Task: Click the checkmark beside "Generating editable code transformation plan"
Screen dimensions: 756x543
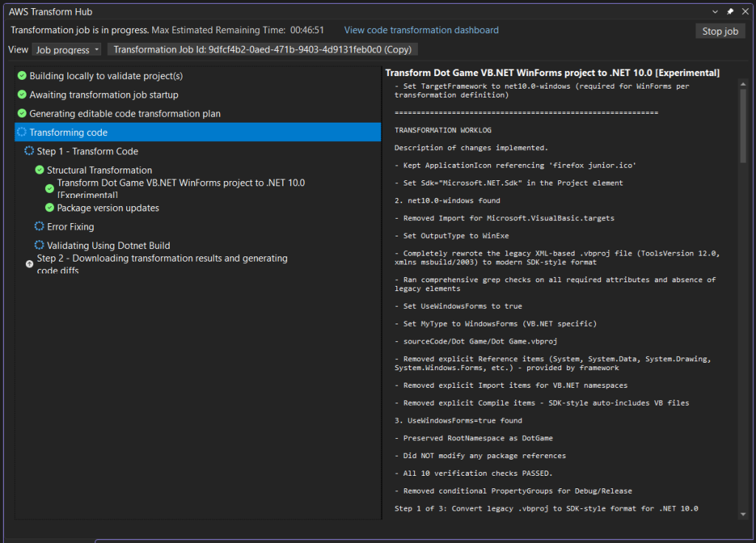Action: click(21, 113)
